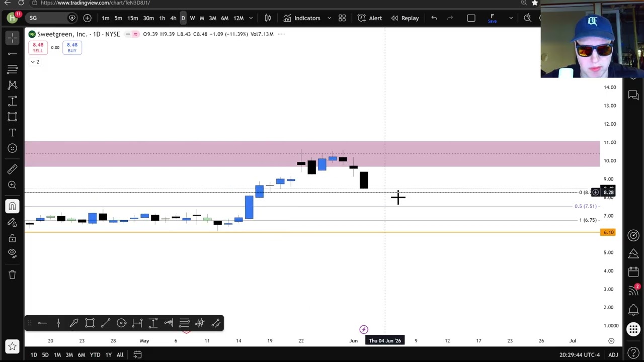Toggle stay in drawing mode
644x362 pixels.
point(13,222)
